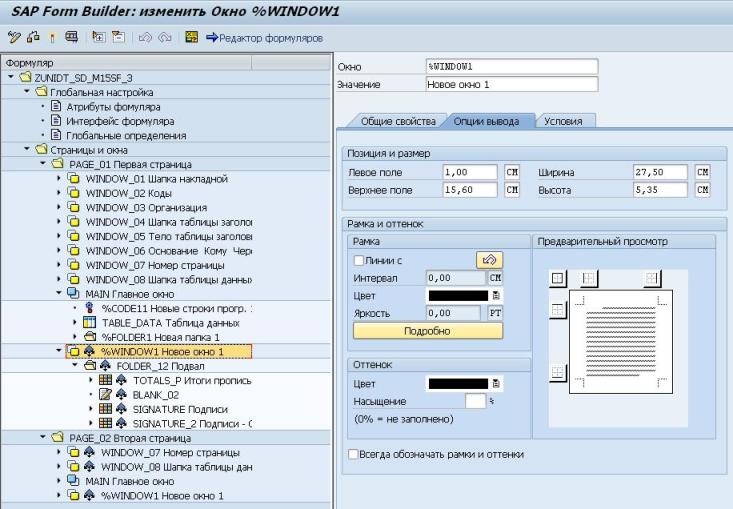Select SIGNATURE_2 Подписи tree row
Screen dimensions: 733x509
192,423
